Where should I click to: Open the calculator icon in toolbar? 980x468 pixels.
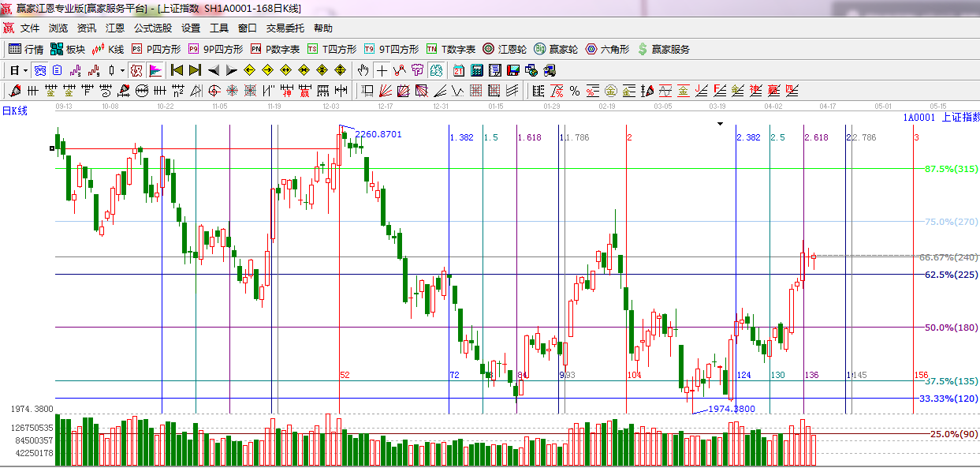pos(476,70)
